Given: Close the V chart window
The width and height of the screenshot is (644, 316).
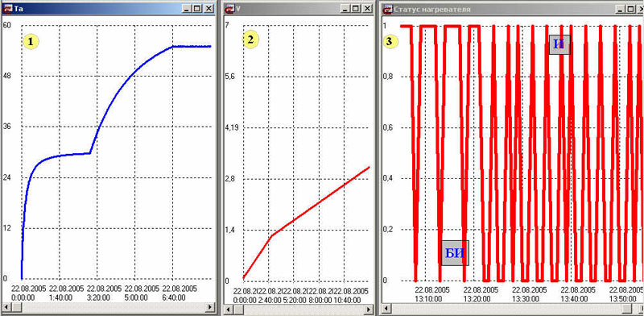Looking at the screenshot, I should point(367,8).
